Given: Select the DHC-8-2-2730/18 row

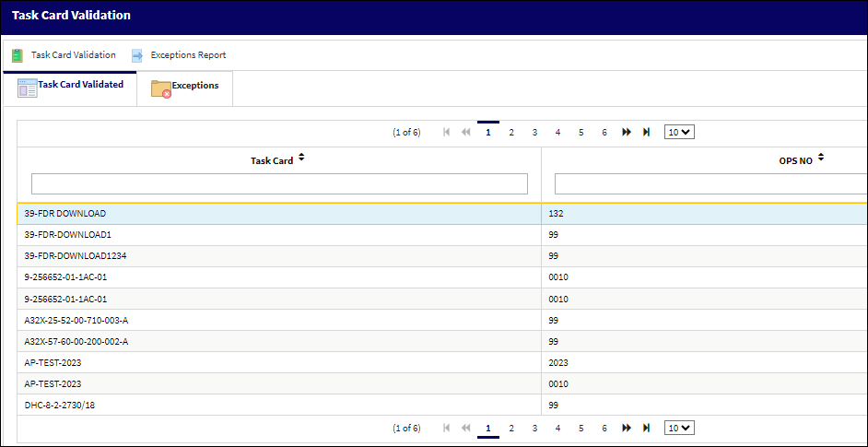Looking at the screenshot, I should (442, 406).
